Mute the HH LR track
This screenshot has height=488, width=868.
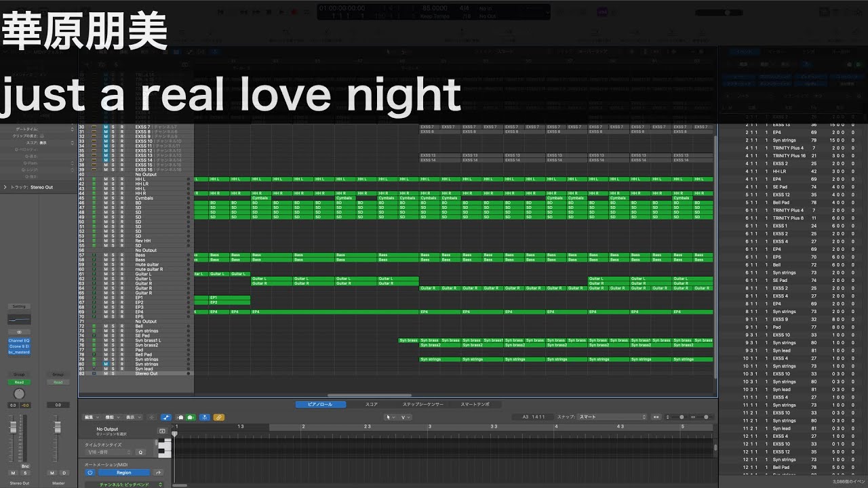coord(105,184)
